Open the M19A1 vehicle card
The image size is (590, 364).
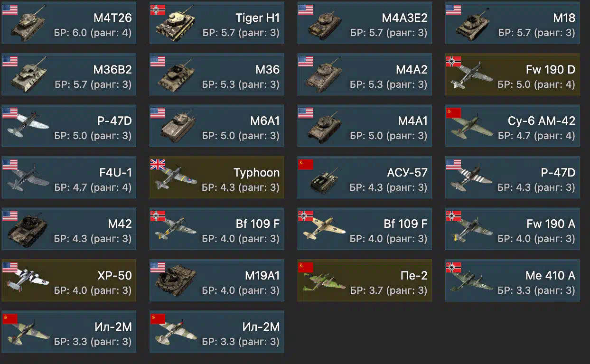[216, 280]
